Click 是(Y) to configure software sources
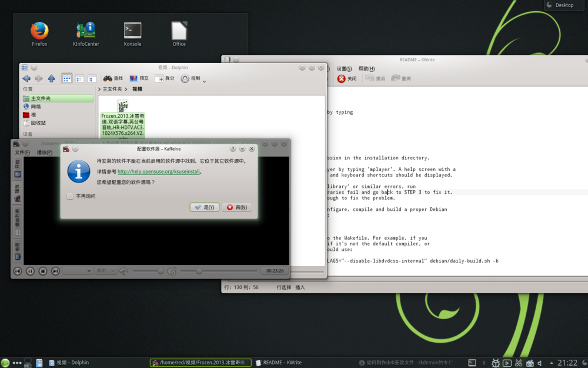This screenshot has height=368, width=588. 205,207
